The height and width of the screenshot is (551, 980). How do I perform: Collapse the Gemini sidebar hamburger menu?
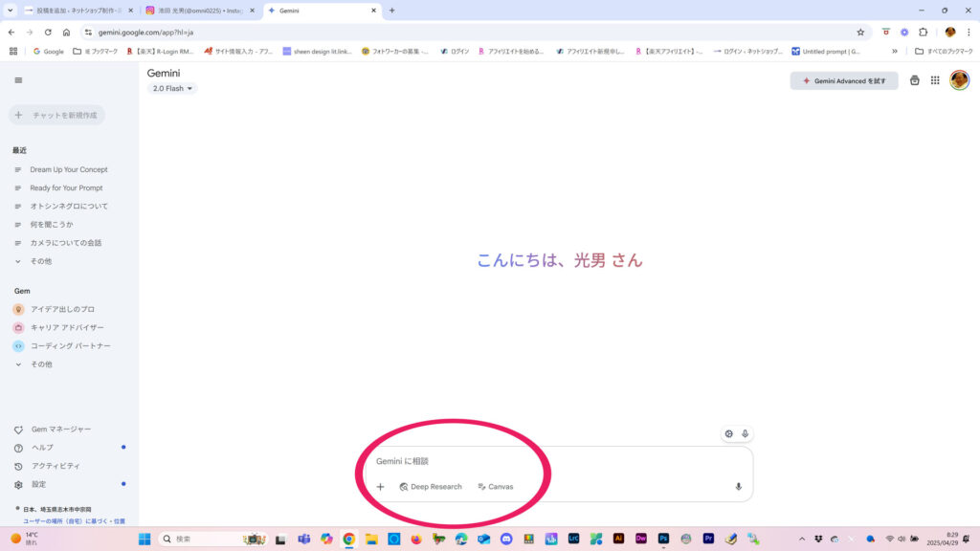(18, 80)
